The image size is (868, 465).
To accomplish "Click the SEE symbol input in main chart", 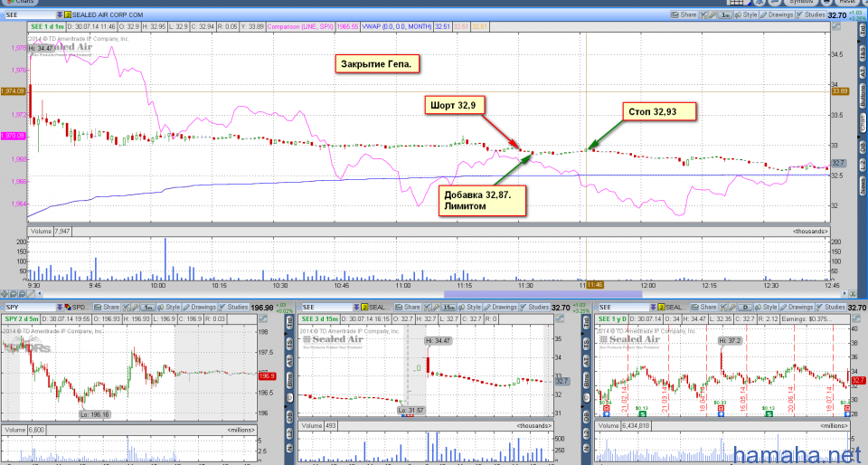I will point(29,15).
